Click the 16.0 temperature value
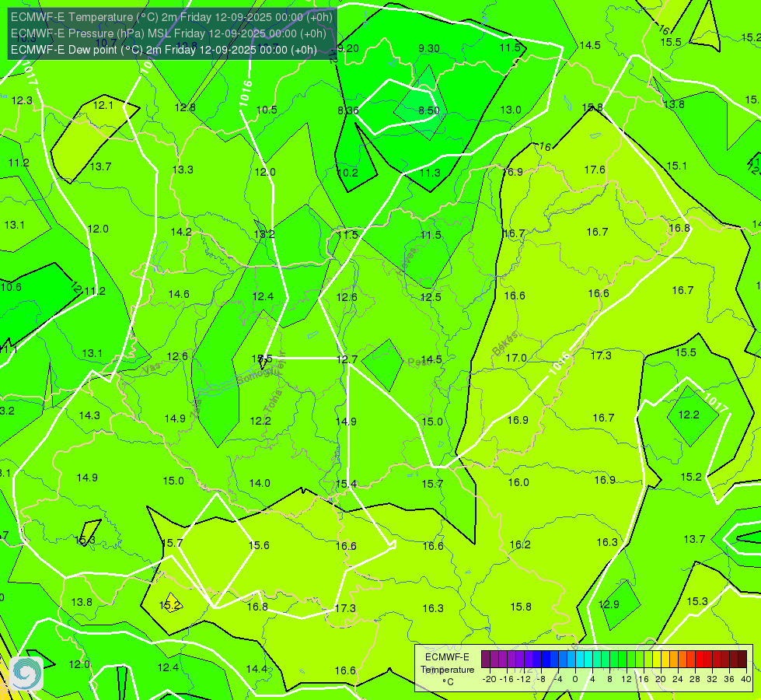761x700 pixels. [x=518, y=482]
